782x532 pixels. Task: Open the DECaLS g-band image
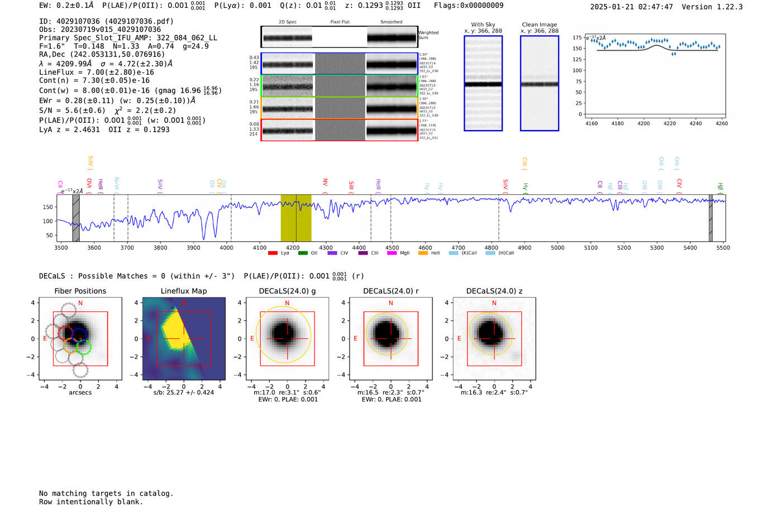coord(287,339)
